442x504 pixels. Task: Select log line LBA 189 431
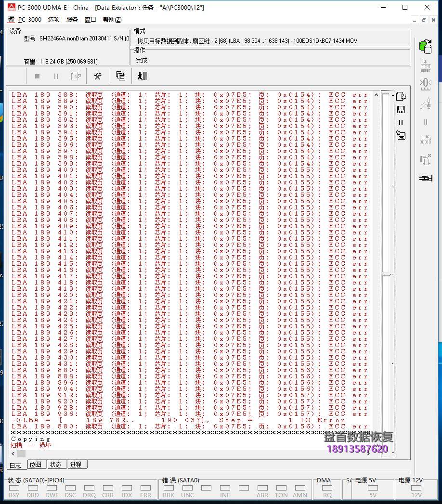coord(190,364)
